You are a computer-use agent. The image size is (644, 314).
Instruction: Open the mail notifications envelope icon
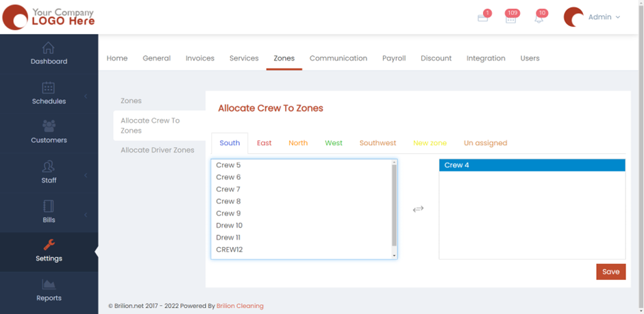pos(482,18)
